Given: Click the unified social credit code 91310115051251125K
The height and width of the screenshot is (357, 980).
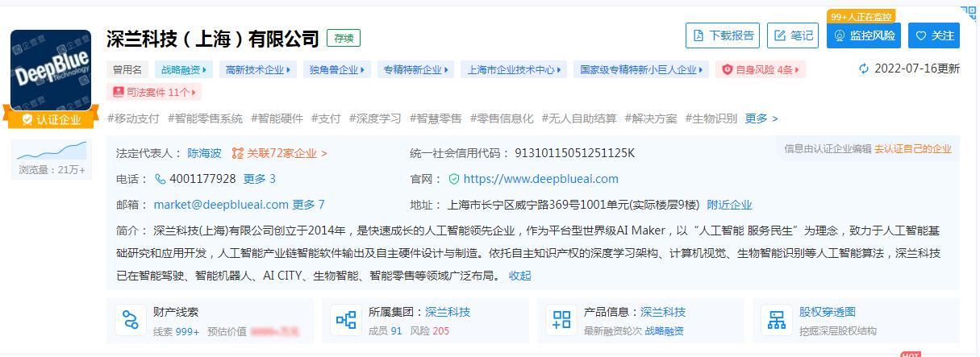Looking at the screenshot, I should (x=574, y=152).
